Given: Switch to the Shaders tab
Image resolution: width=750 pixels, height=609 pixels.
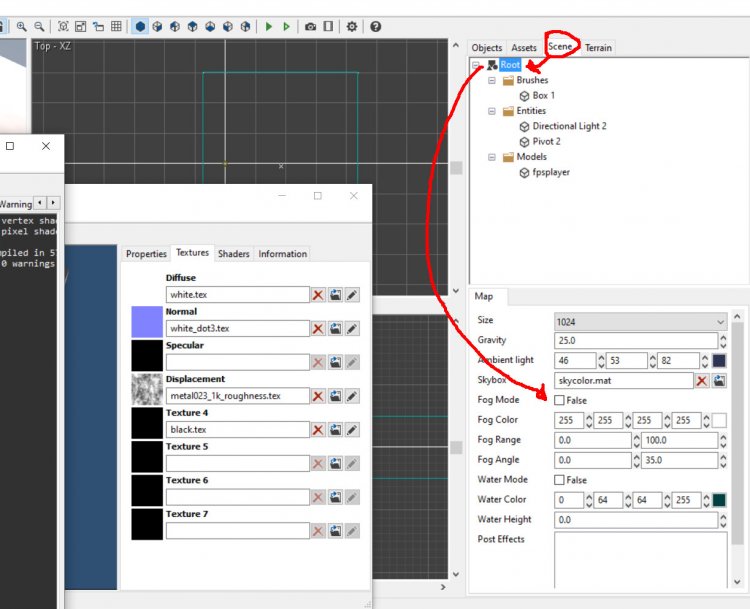Looking at the screenshot, I should [x=233, y=254].
